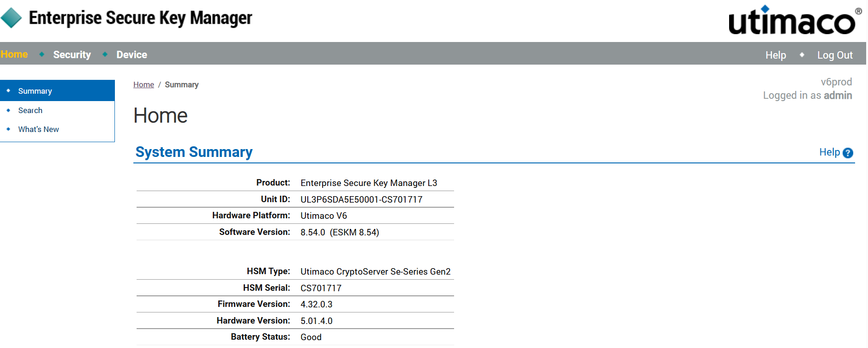Click the teal diamond logo beside Enterprise Secure Key Manager
The width and height of the screenshot is (868, 348).
pyautogui.click(x=12, y=18)
